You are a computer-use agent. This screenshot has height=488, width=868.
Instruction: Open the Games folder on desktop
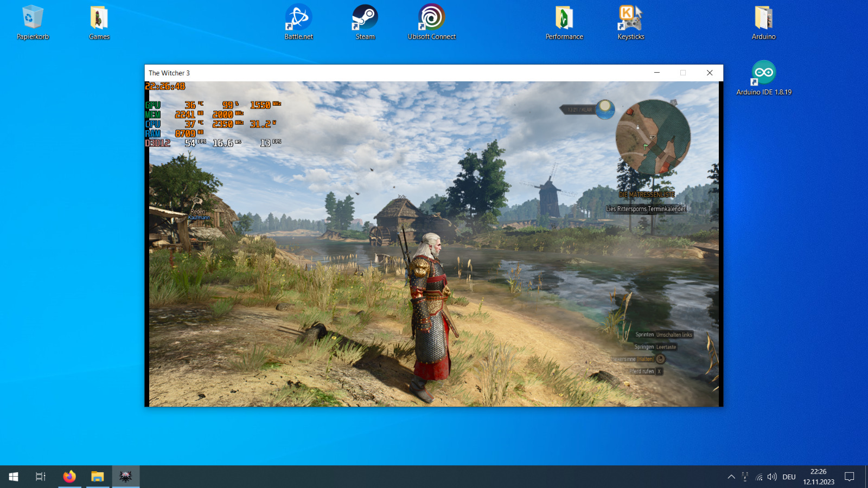coord(99,23)
